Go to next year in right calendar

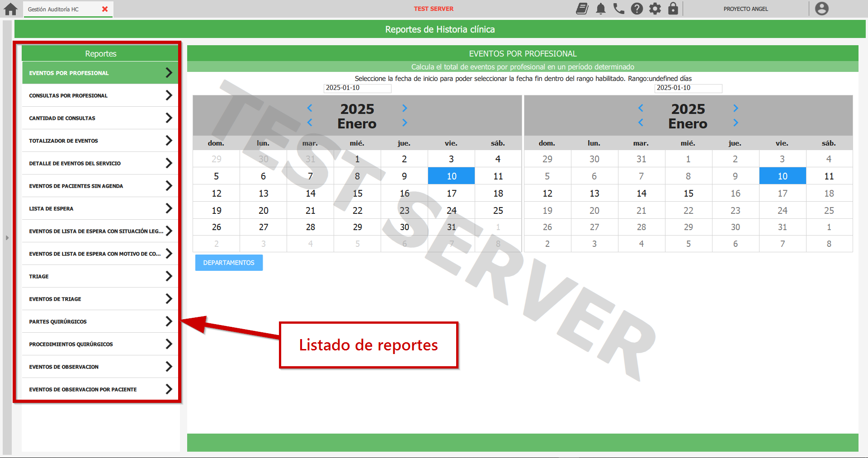click(x=736, y=108)
